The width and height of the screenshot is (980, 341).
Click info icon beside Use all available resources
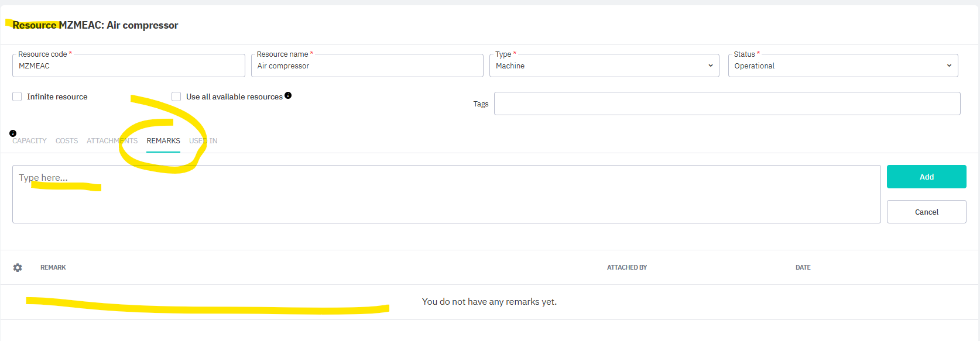tap(288, 95)
